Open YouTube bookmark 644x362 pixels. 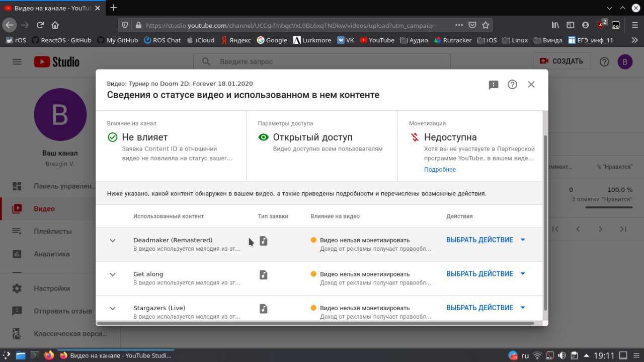point(377,40)
